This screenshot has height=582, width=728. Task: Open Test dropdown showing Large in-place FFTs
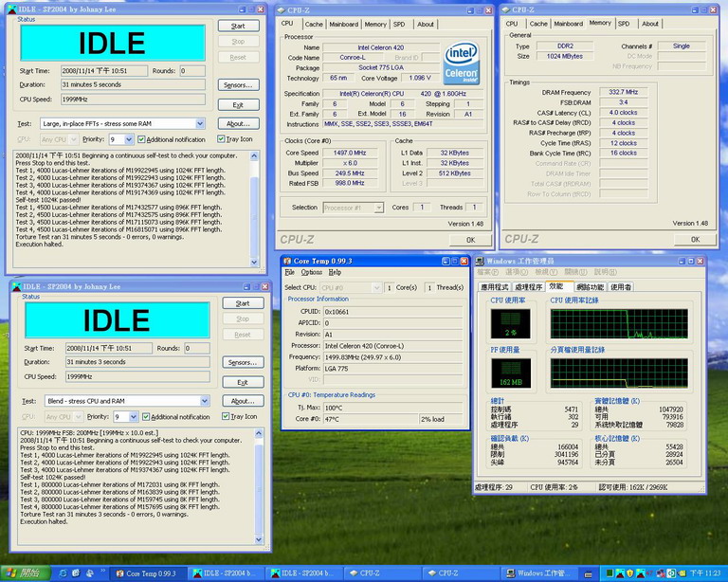[200, 123]
